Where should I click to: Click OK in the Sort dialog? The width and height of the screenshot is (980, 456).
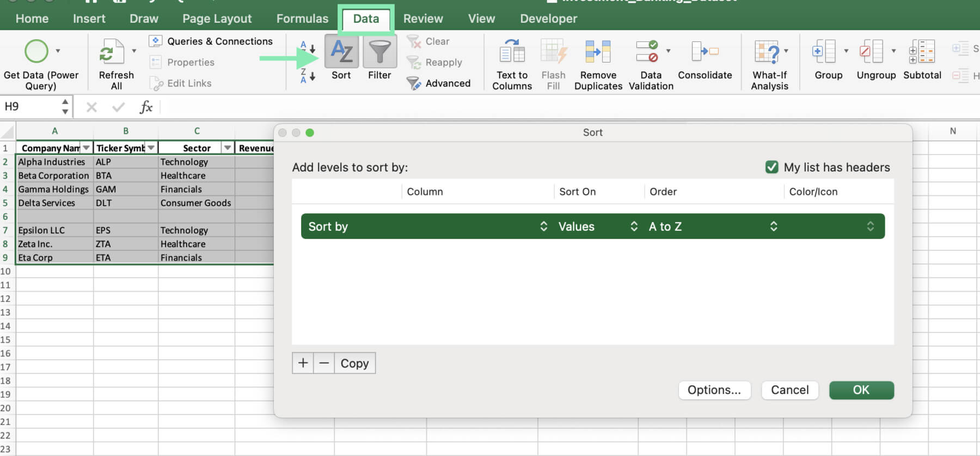861,390
